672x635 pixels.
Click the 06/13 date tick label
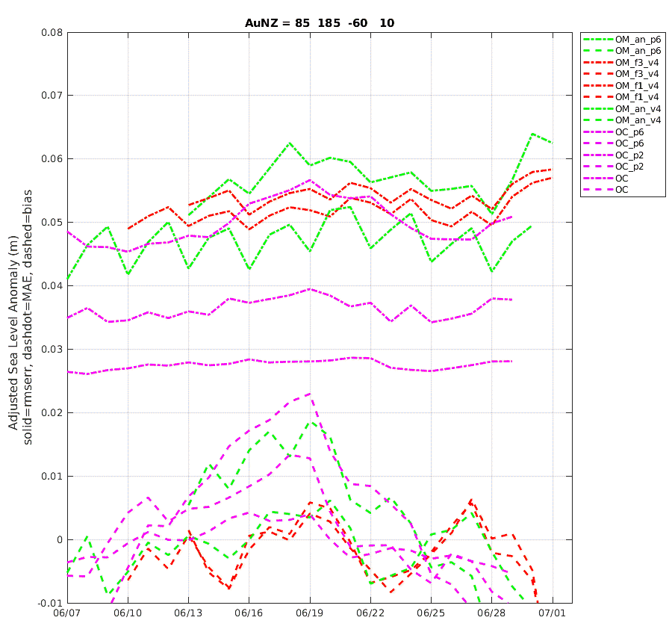[x=187, y=613]
